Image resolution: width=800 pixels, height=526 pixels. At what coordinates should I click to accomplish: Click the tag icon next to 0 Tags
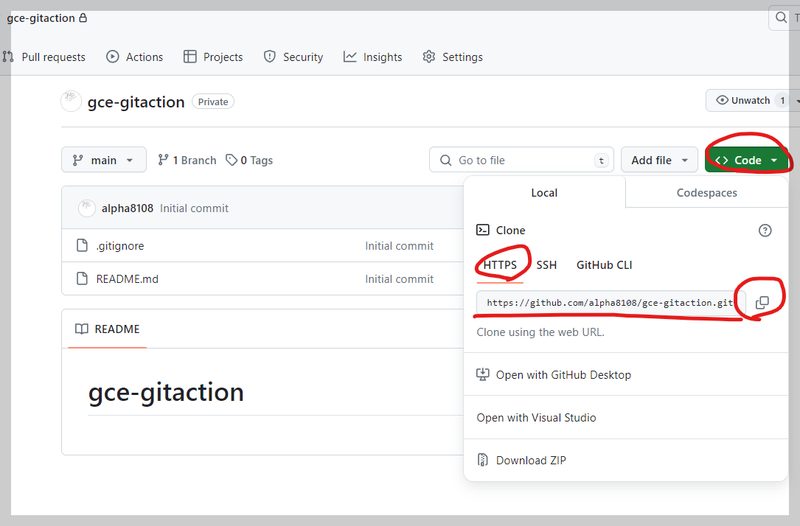pos(232,160)
